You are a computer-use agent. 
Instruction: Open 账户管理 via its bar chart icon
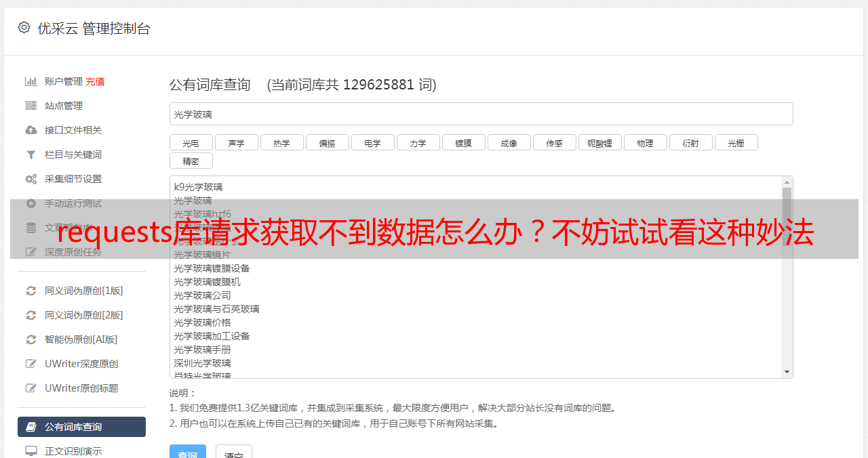pos(31,81)
